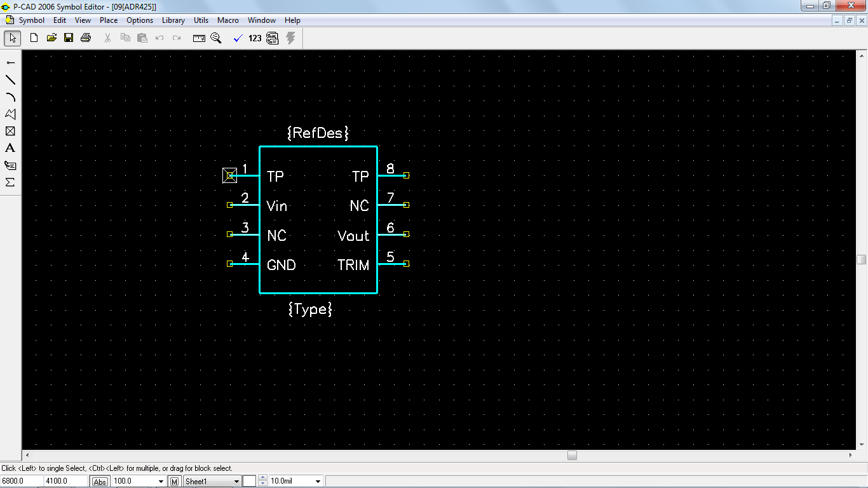
Task: Open the Options menu
Action: tap(140, 20)
